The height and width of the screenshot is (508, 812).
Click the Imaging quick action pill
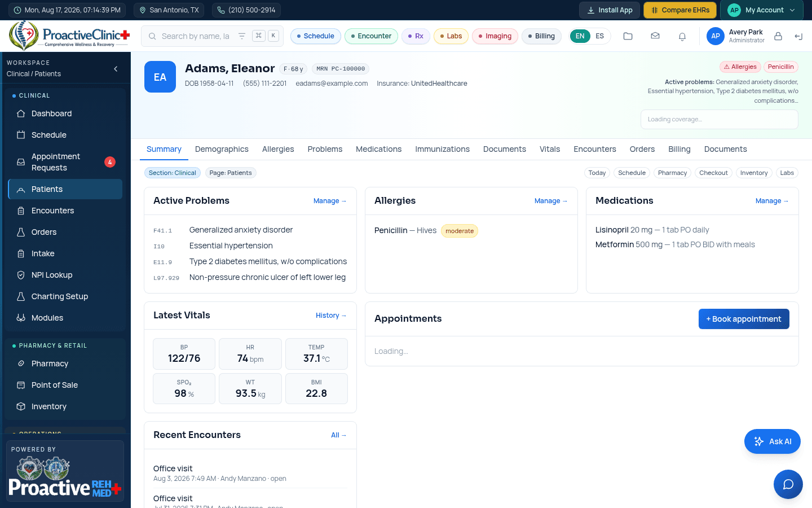tap(495, 36)
